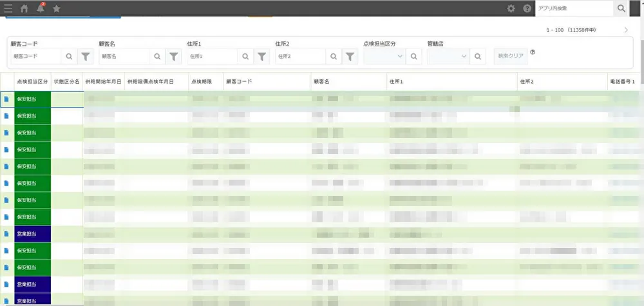The height and width of the screenshot is (306, 644).
Task: Click the 顧客コード filter funnel icon
Action: (86, 57)
